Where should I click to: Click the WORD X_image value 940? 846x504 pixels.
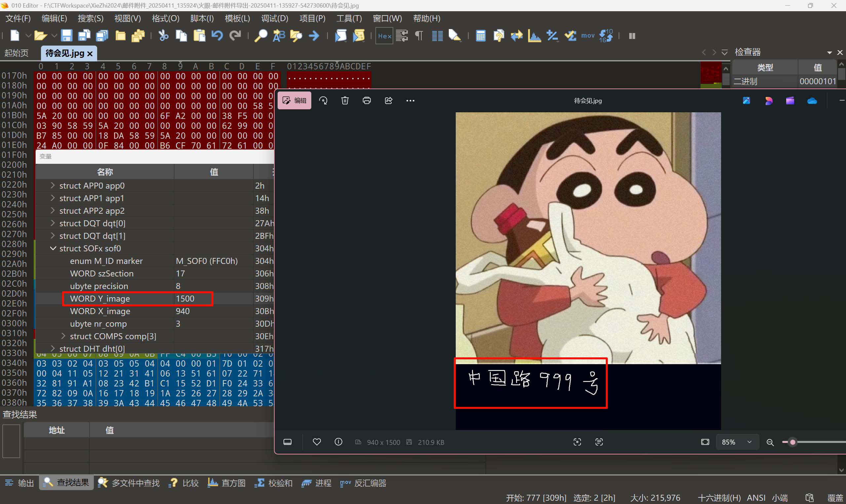[x=182, y=311]
